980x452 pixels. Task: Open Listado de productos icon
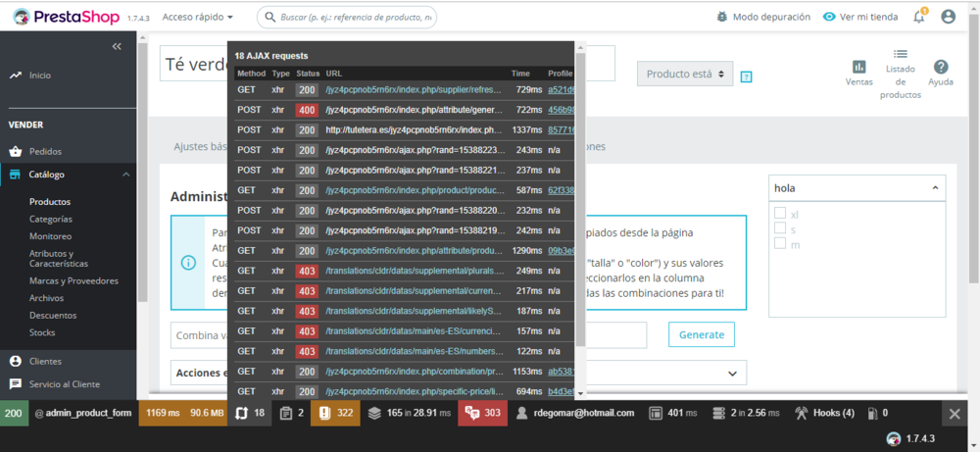point(901,54)
